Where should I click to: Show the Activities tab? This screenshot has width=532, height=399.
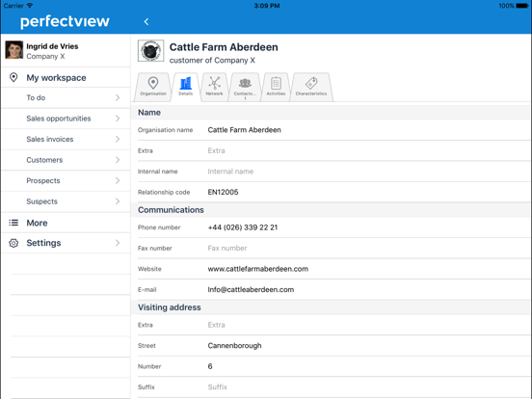coord(276,87)
